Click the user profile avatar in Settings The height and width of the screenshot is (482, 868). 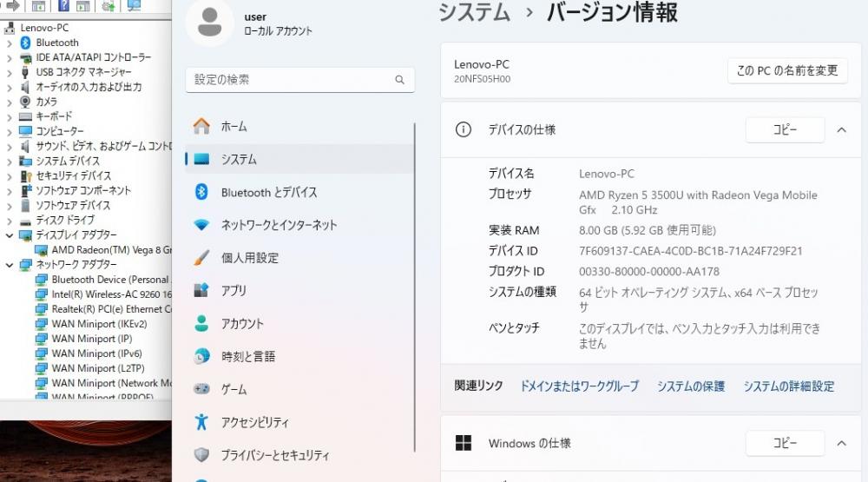tap(209, 23)
